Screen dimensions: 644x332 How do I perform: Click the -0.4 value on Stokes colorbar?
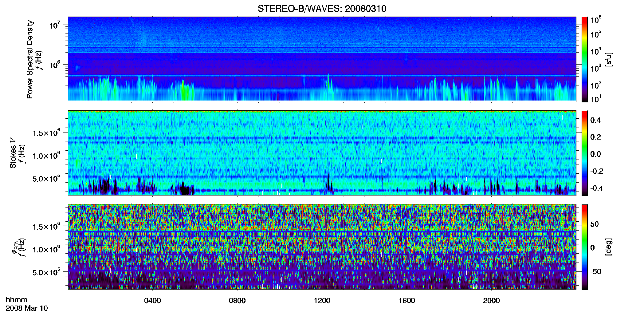[597, 188]
